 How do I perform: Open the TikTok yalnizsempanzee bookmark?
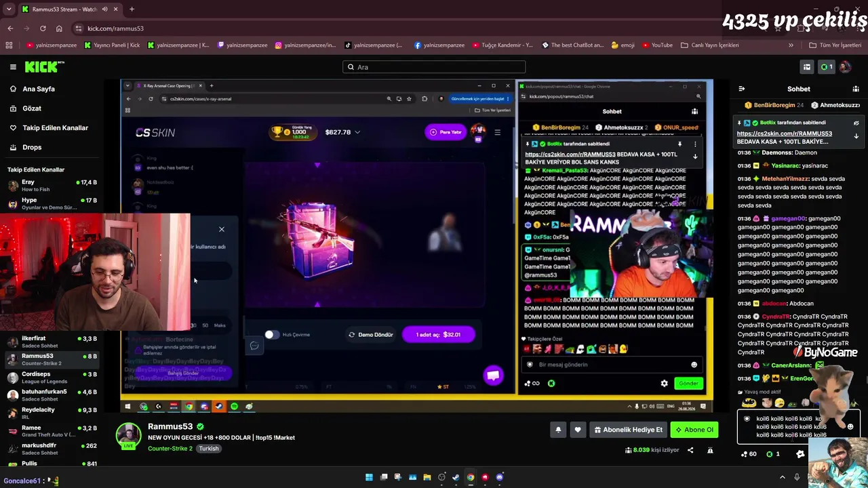point(374,45)
